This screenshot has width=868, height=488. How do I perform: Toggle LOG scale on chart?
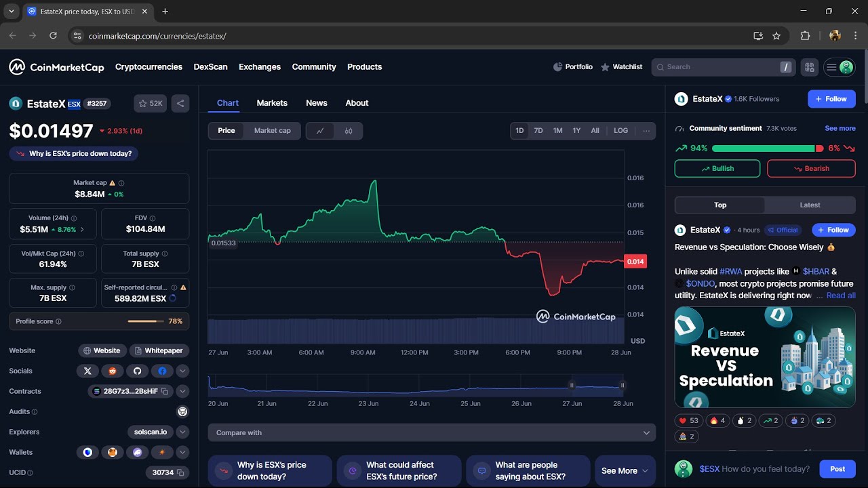coord(621,131)
